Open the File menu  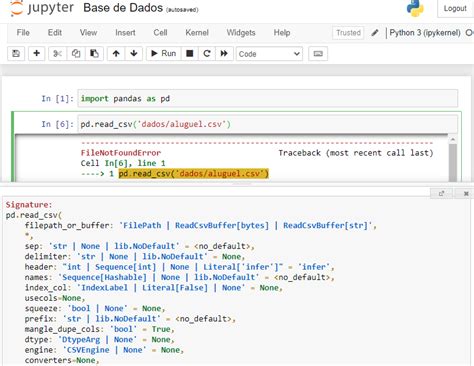(x=23, y=33)
